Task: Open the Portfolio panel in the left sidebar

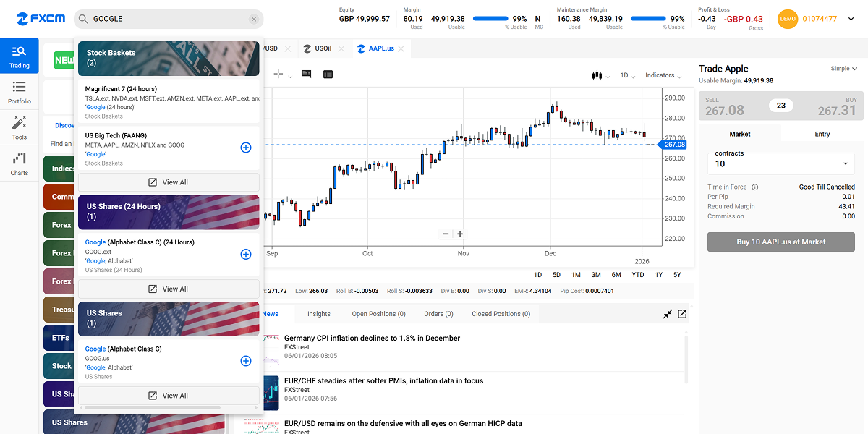Action: pos(19,90)
